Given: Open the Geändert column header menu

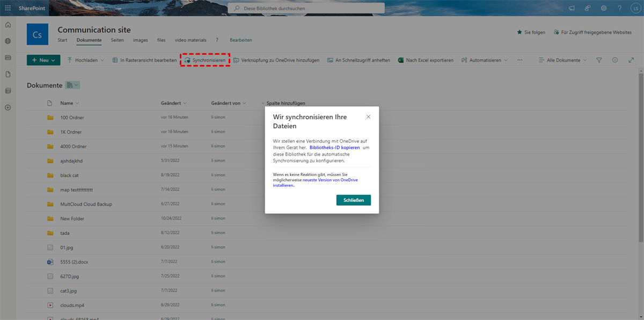Looking at the screenshot, I should (x=174, y=103).
